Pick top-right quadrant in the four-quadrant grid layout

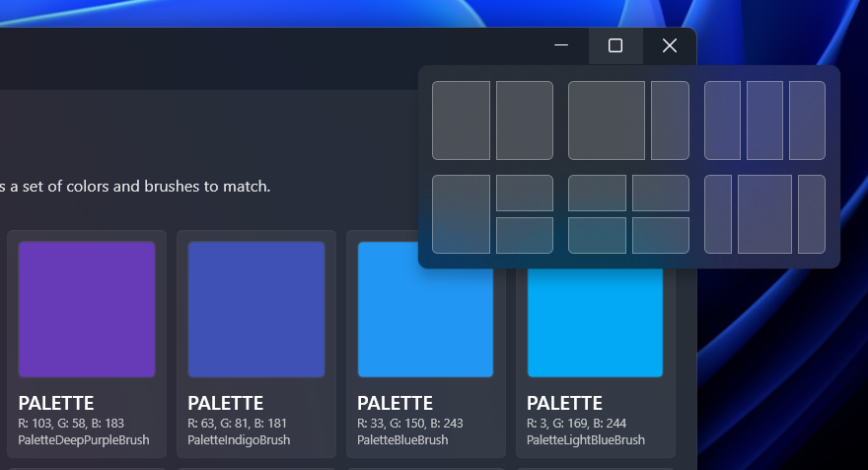(660, 193)
